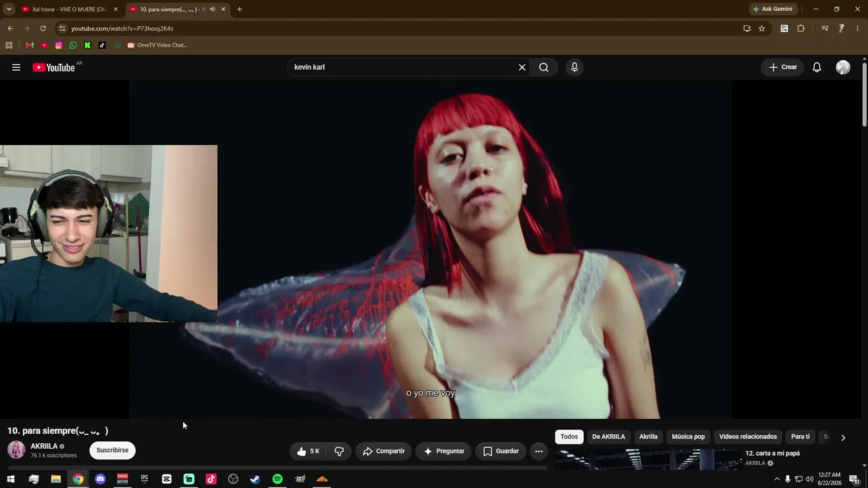
Task: Select the De AKRIILA filter chip
Action: tap(608, 436)
